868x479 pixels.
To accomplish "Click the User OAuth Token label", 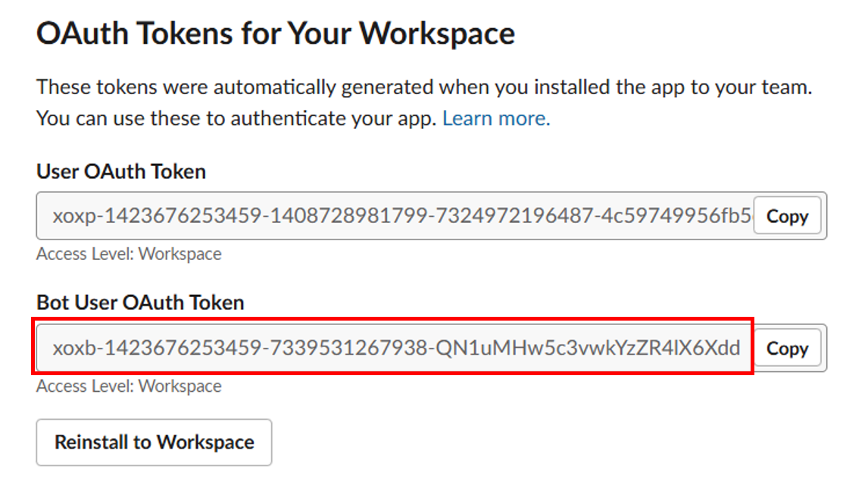I will [121, 171].
